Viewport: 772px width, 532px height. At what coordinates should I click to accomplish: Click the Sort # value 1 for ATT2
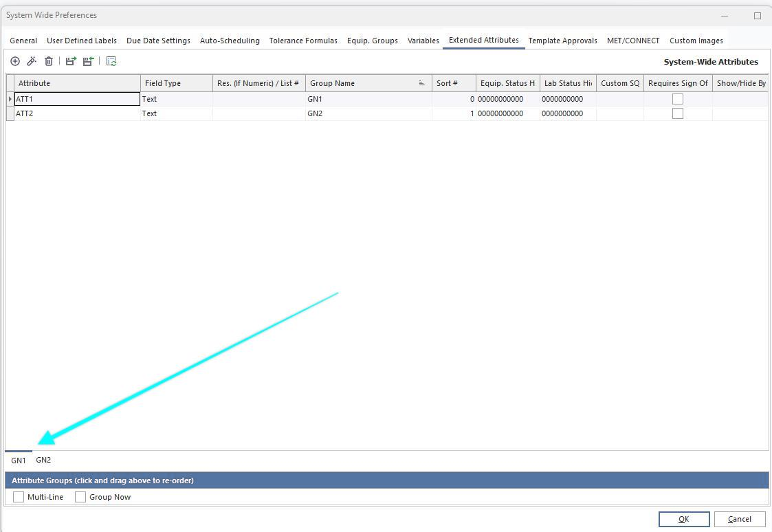[454, 113]
